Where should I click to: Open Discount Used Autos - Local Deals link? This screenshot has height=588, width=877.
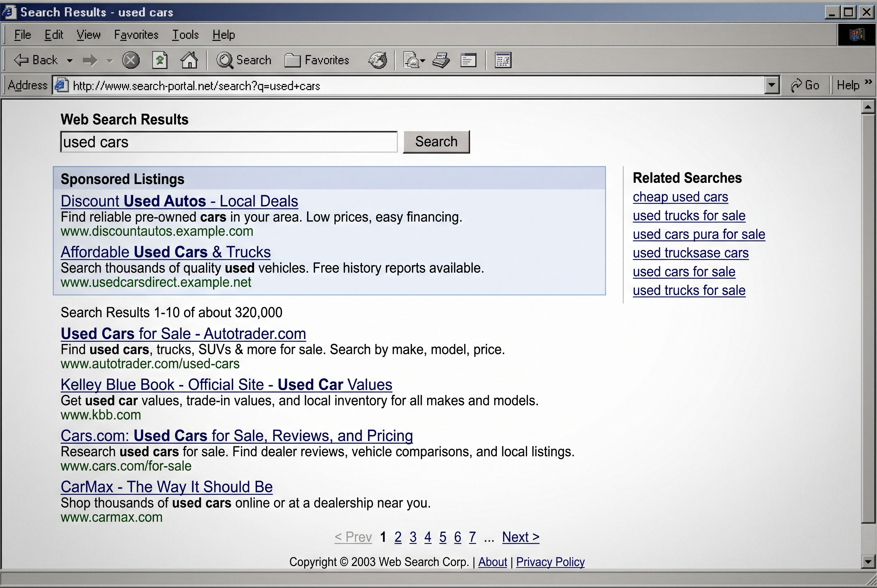pyautogui.click(x=179, y=201)
